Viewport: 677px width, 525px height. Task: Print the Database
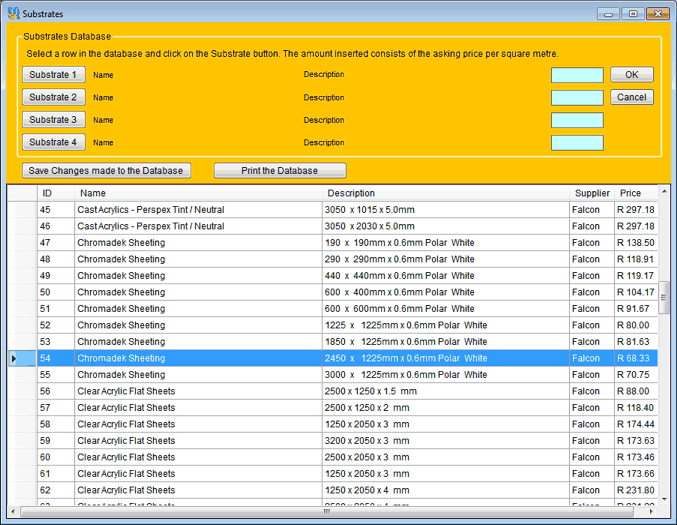click(x=280, y=170)
